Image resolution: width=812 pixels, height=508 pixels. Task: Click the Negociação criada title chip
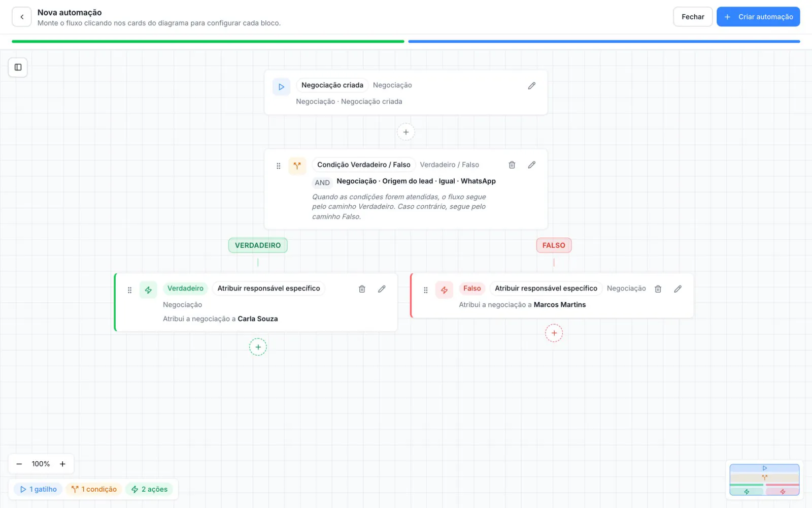[x=332, y=85]
